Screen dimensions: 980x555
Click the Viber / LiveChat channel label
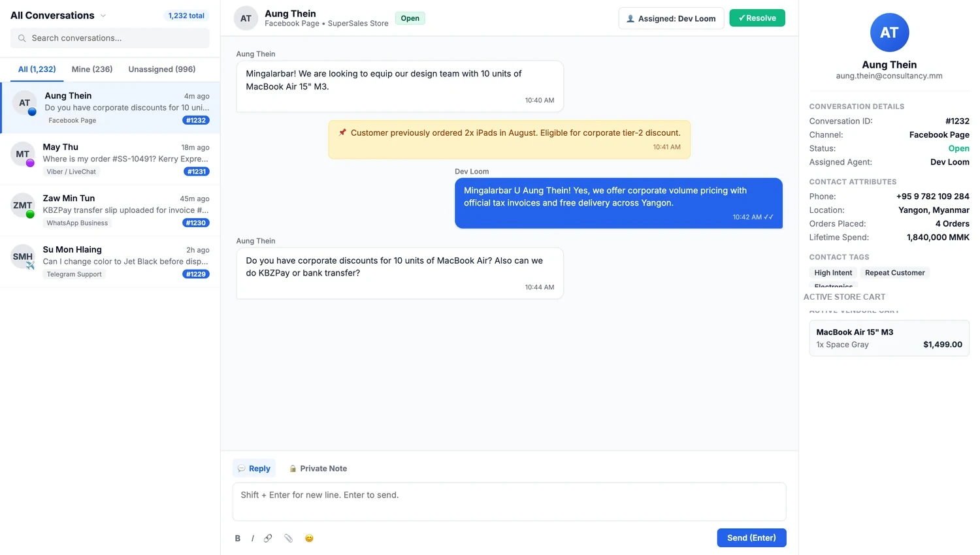click(x=71, y=172)
